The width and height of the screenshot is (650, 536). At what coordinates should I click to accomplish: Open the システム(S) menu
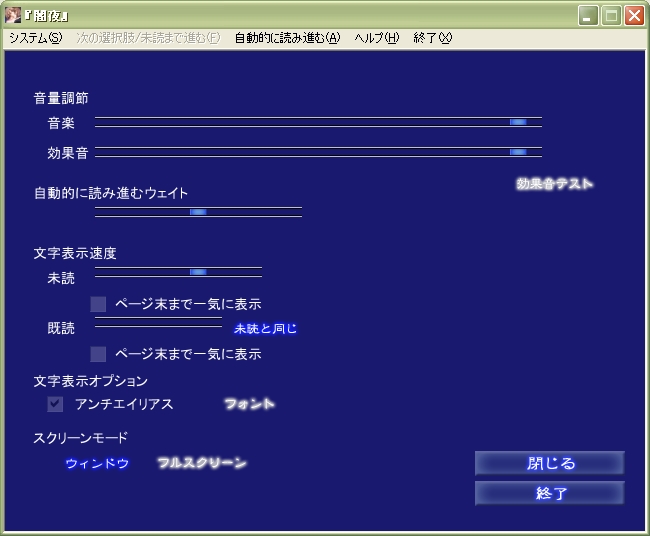[x=36, y=38]
